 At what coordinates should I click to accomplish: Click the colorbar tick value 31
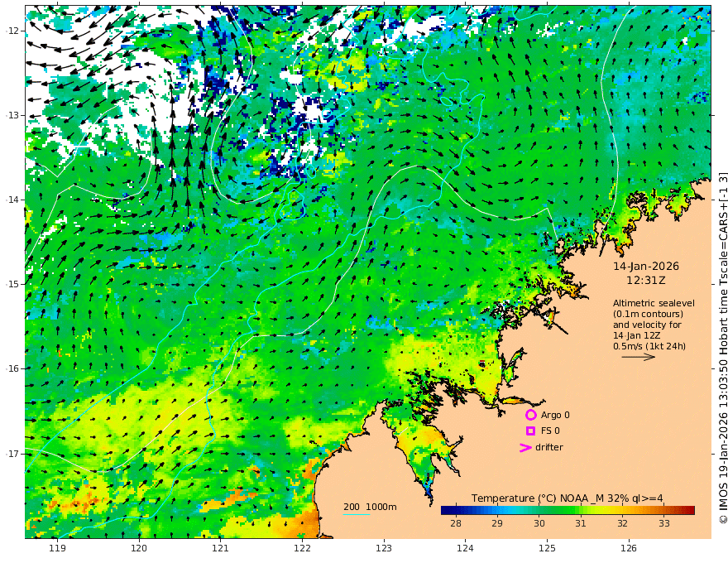pyautogui.click(x=581, y=523)
